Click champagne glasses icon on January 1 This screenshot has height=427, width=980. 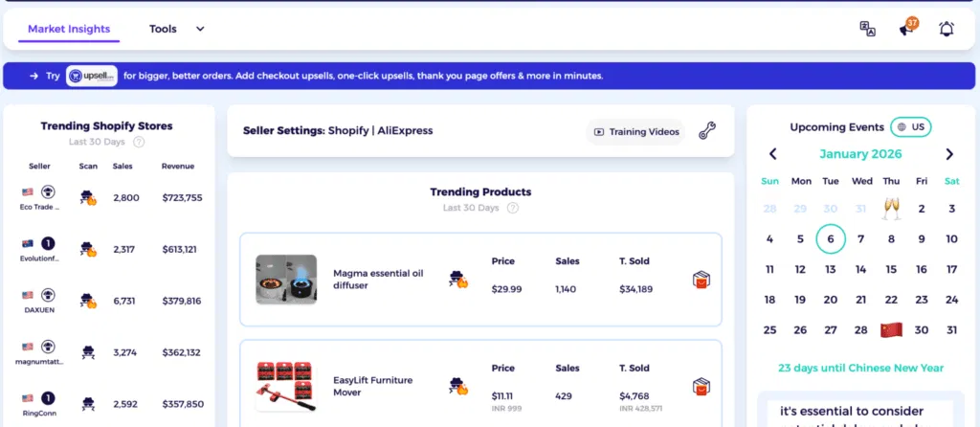pyautogui.click(x=891, y=208)
